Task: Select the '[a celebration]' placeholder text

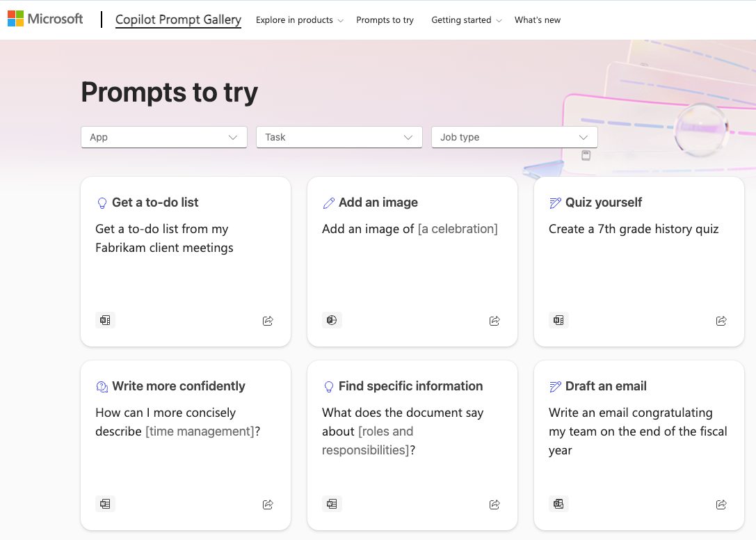Action: pos(458,229)
